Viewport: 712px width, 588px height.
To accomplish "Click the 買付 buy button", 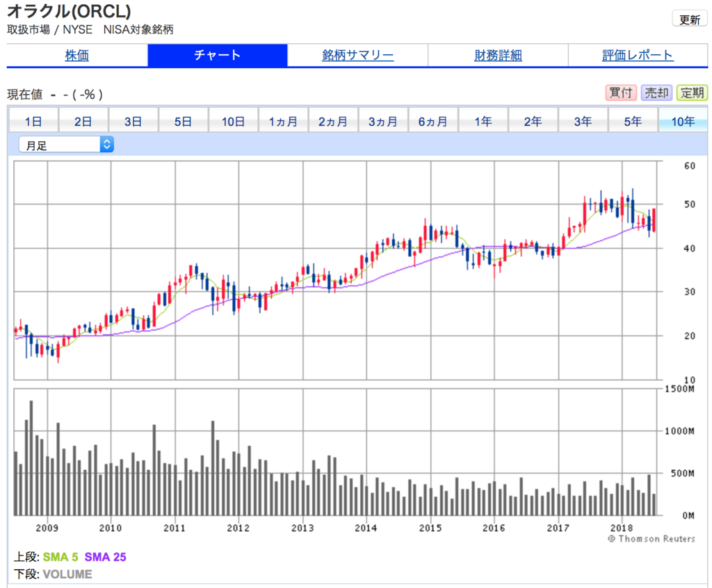I will click(x=621, y=92).
